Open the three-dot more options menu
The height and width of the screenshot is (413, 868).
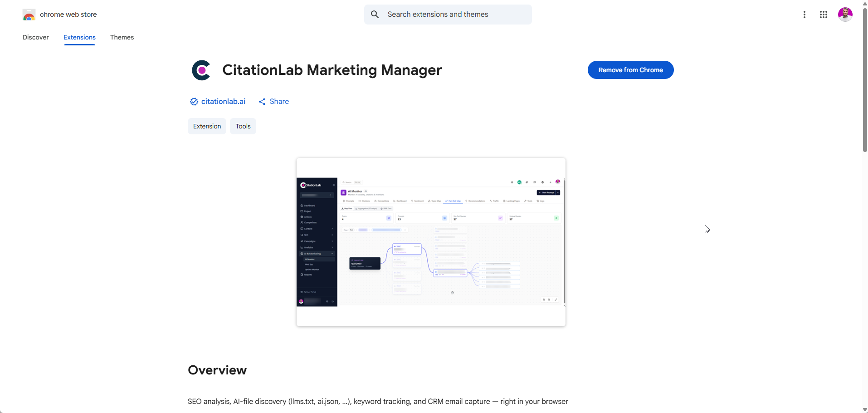pos(804,15)
